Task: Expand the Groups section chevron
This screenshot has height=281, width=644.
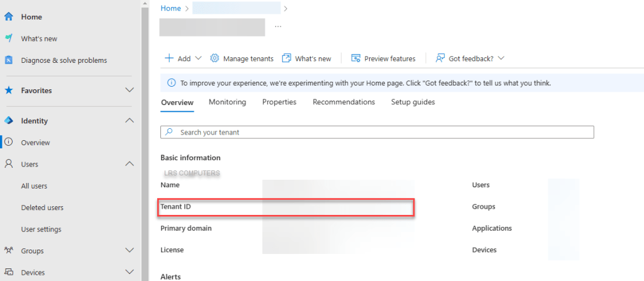Action: pyautogui.click(x=130, y=251)
